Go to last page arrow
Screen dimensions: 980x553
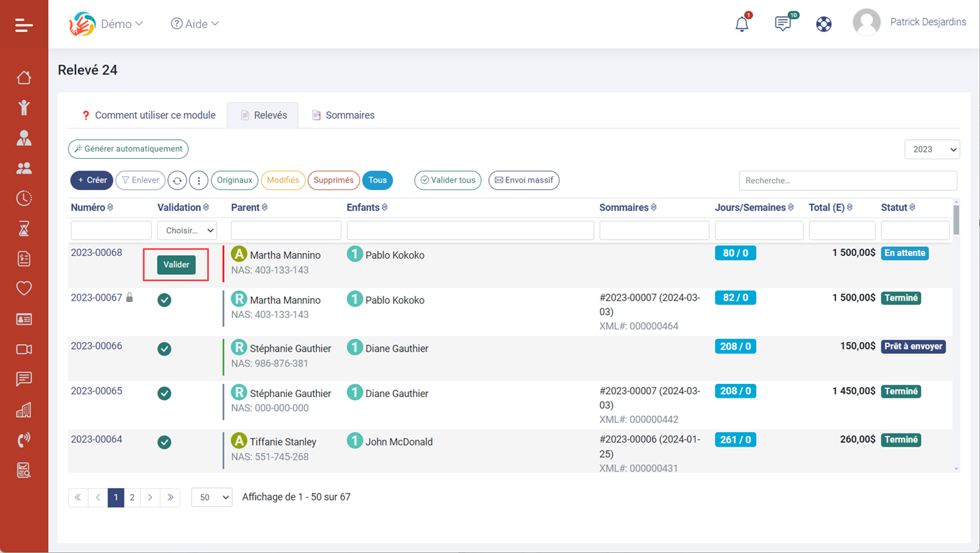[171, 497]
